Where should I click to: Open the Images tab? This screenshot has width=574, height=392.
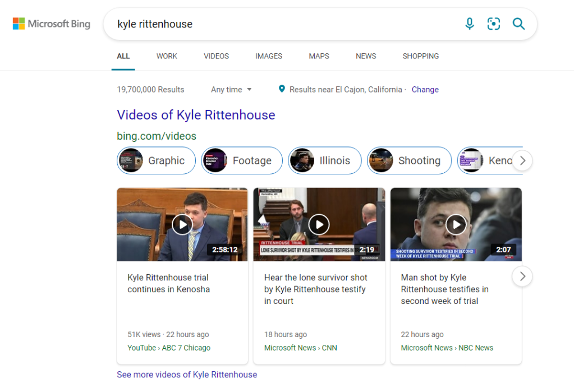(269, 56)
